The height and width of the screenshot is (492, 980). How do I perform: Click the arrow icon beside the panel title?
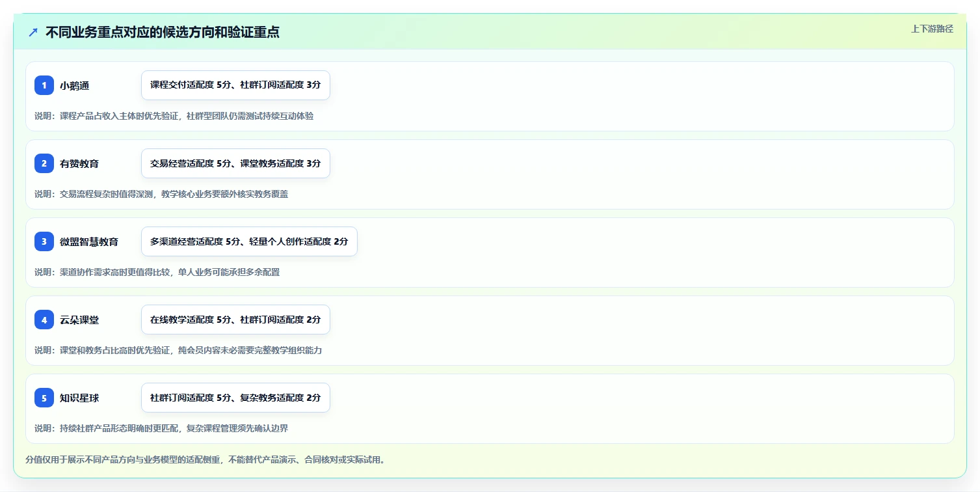coord(33,32)
